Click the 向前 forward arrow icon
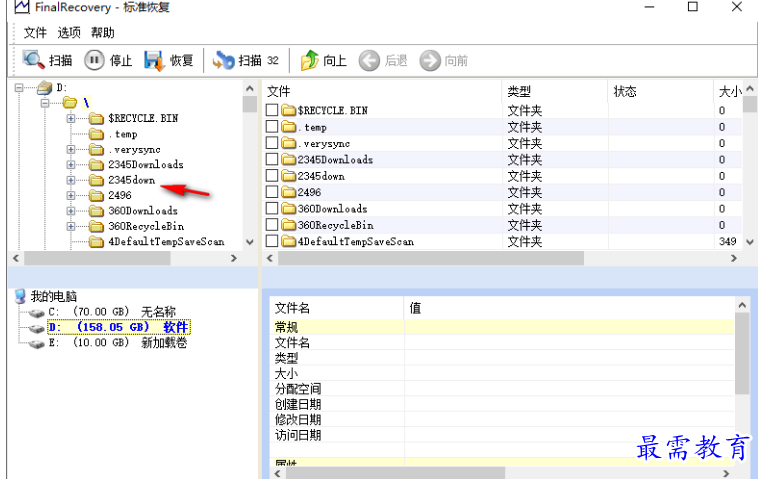 pos(430,61)
